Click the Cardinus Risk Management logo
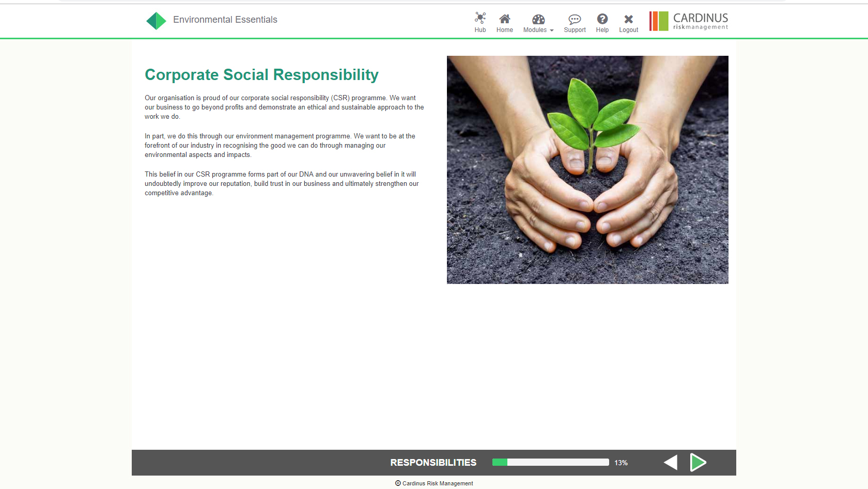 click(x=689, y=21)
